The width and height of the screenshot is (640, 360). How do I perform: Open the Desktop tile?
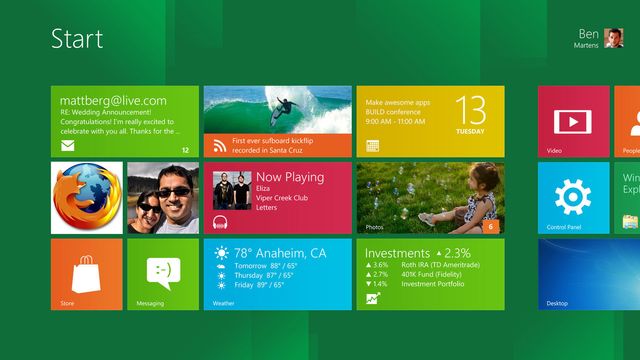click(x=589, y=274)
